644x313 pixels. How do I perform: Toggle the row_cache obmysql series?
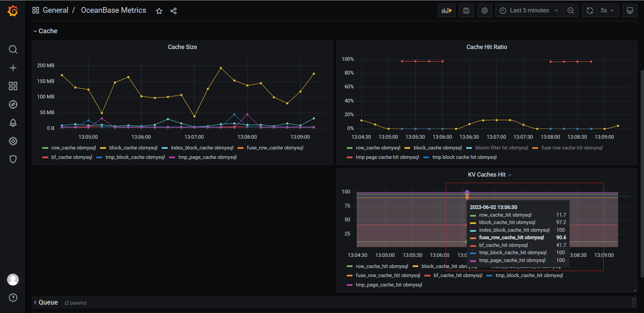coord(73,147)
